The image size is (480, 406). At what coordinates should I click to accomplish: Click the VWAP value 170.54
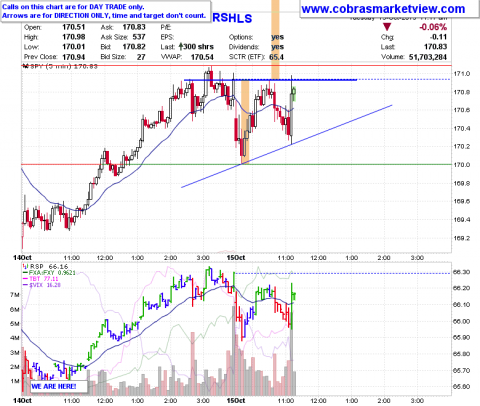202,57
